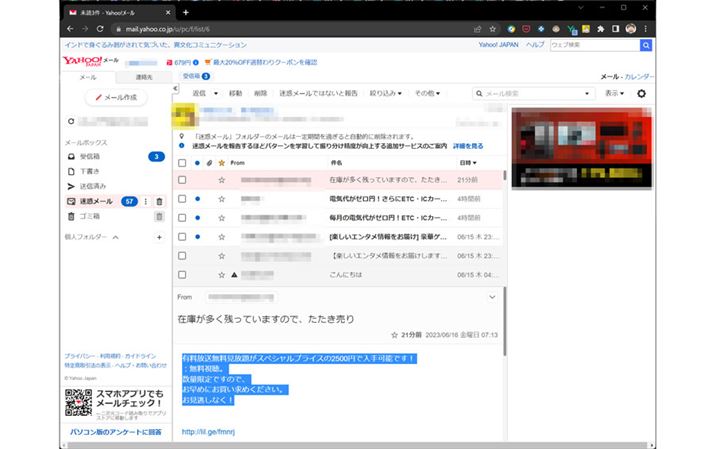Open the 絞り込み filter dropdown

click(x=386, y=93)
